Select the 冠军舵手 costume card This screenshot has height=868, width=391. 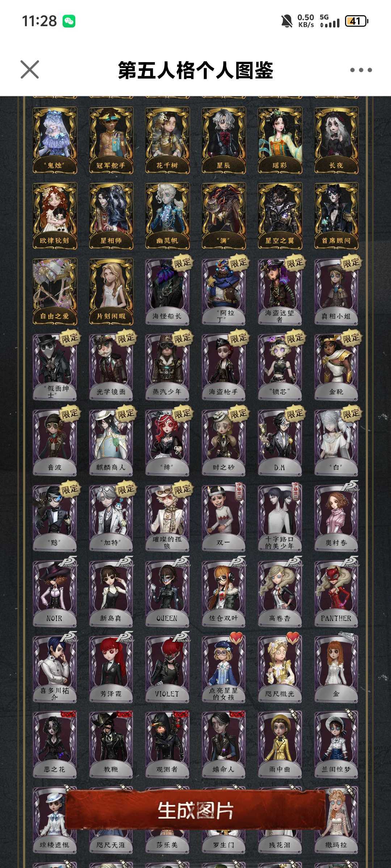coord(111,140)
